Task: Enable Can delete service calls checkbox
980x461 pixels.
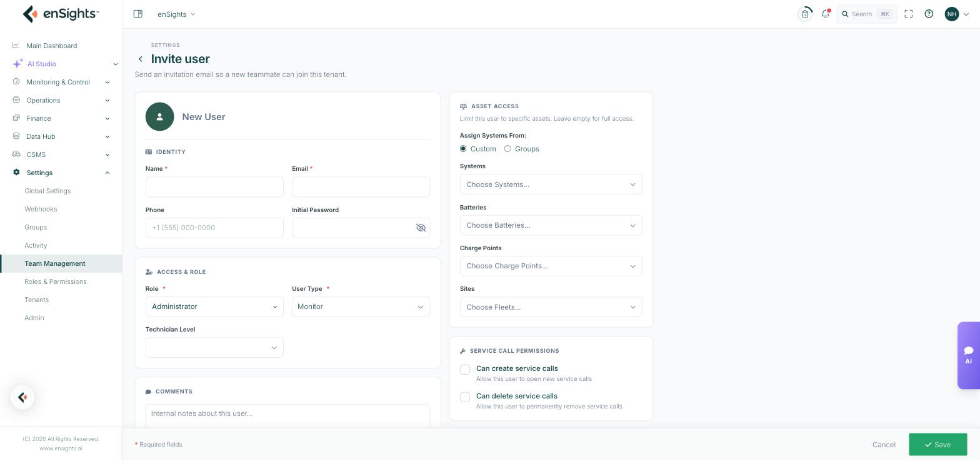Action: (465, 397)
